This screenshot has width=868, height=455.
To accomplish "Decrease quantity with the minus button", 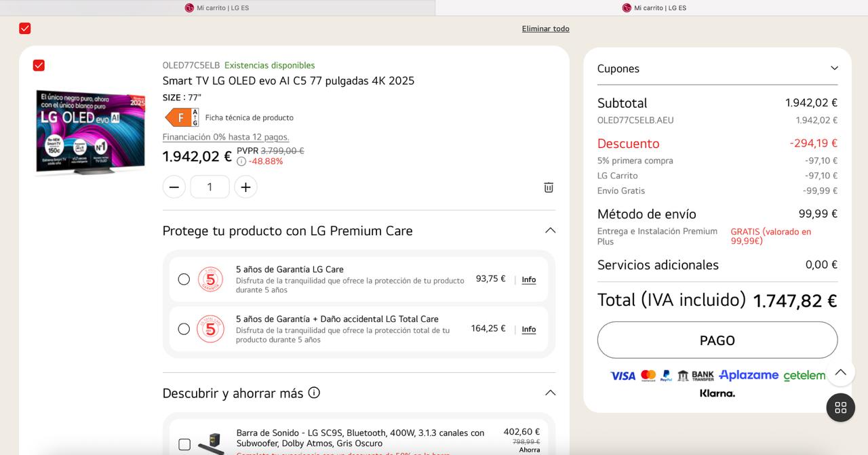I will [x=174, y=187].
